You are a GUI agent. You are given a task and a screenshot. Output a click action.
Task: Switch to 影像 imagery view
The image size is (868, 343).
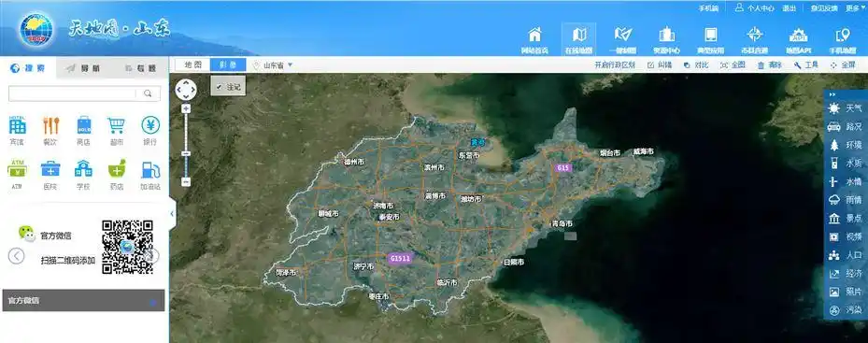coord(228,64)
